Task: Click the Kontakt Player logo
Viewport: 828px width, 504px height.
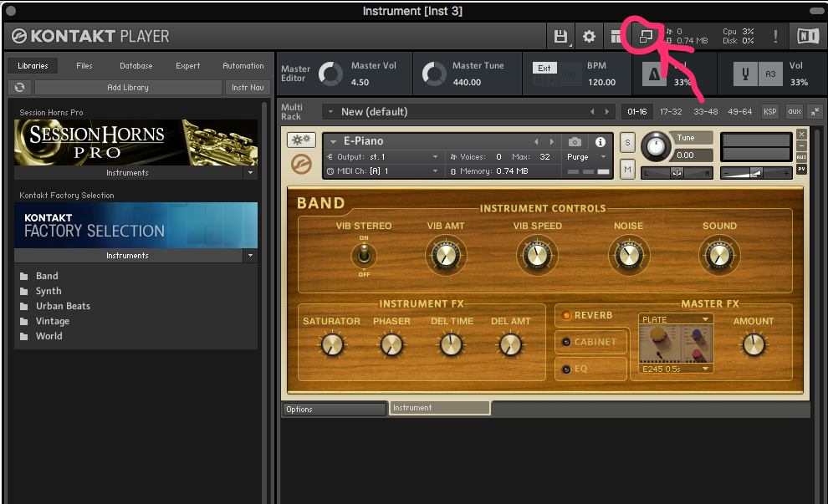Action: tap(90, 37)
